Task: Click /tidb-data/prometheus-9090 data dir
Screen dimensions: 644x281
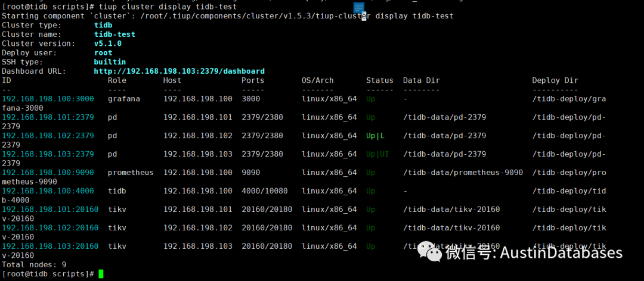Action: coord(463,173)
